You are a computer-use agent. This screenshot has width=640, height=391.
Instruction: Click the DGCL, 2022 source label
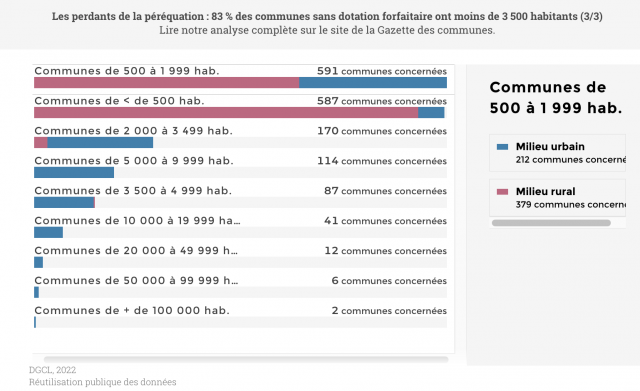click(x=52, y=370)
